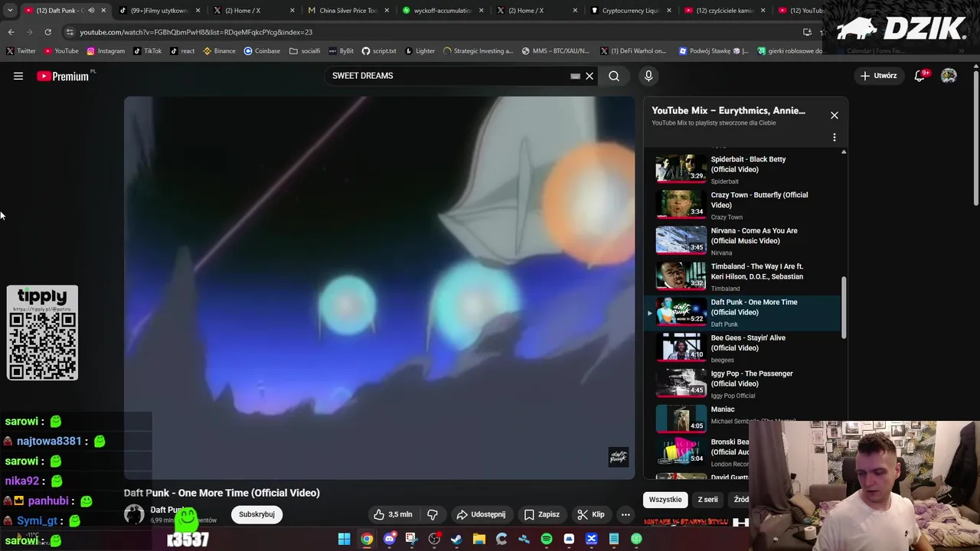Screen dimensions: 980x551
Task: Open Chrome from the taskbar
Action: pyautogui.click(x=367, y=539)
